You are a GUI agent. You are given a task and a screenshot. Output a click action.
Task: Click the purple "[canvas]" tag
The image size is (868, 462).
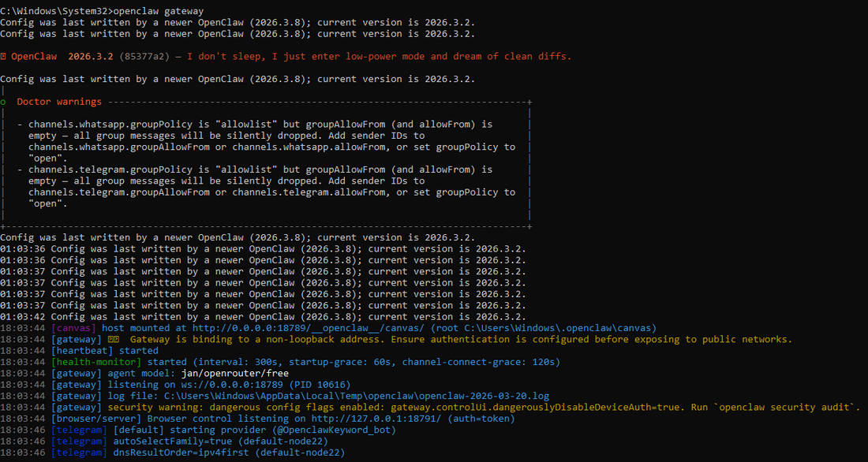click(x=73, y=328)
